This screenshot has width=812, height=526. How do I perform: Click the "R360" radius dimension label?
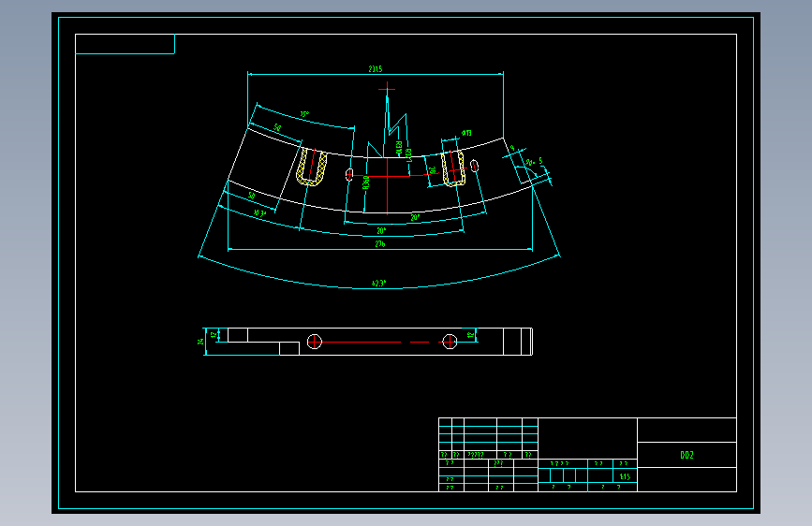click(366, 183)
